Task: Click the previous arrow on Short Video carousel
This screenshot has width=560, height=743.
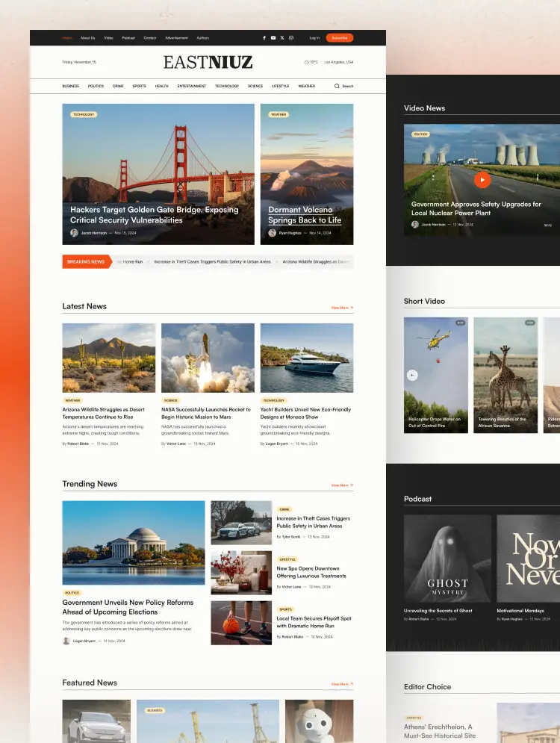Action: click(412, 375)
